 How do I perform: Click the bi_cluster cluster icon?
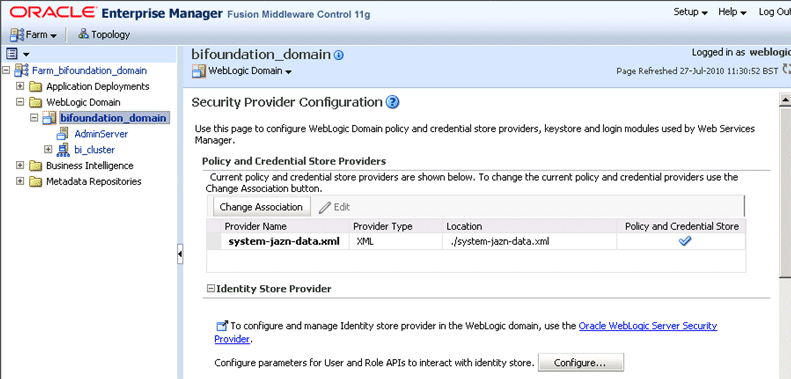63,149
